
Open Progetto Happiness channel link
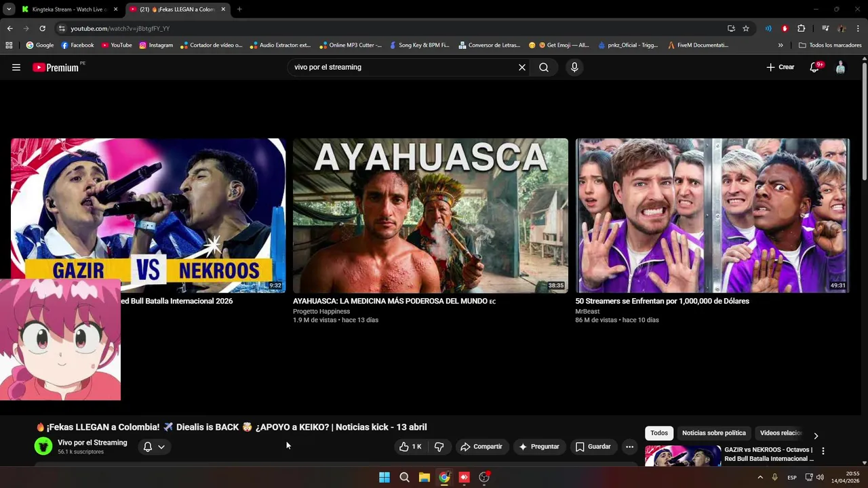point(321,312)
